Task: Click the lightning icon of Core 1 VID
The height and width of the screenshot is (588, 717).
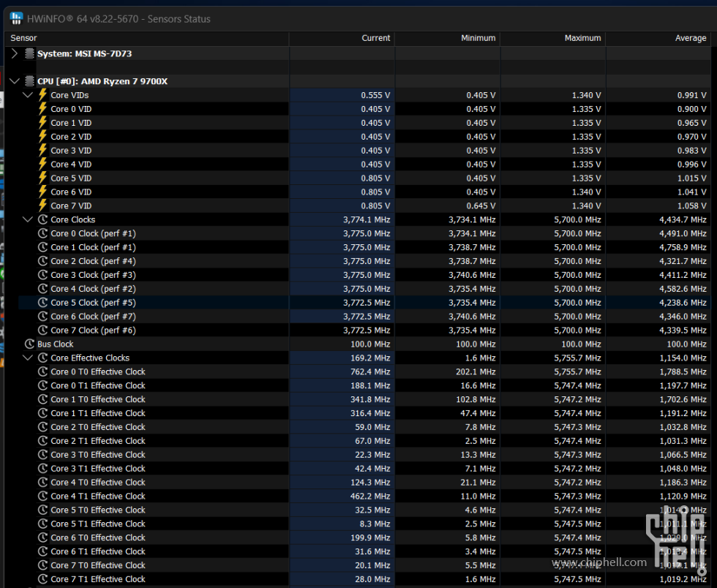Action: (x=42, y=123)
